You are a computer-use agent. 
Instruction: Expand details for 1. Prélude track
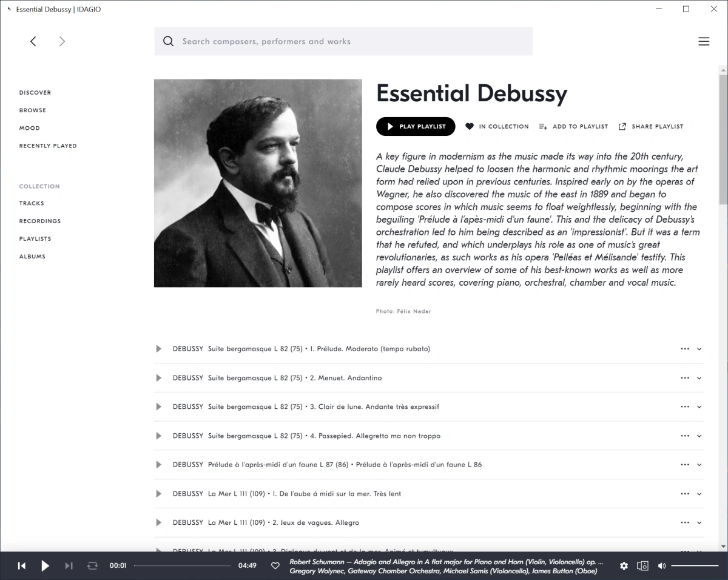(x=699, y=349)
